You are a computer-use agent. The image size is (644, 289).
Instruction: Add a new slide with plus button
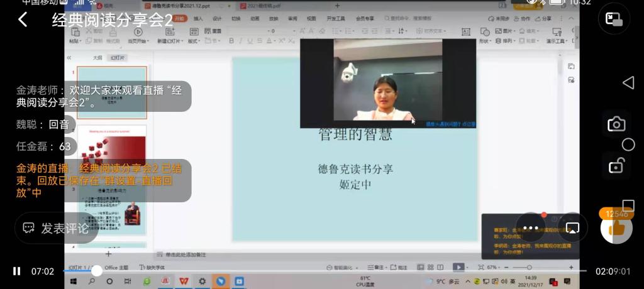(x=108, y=254)
